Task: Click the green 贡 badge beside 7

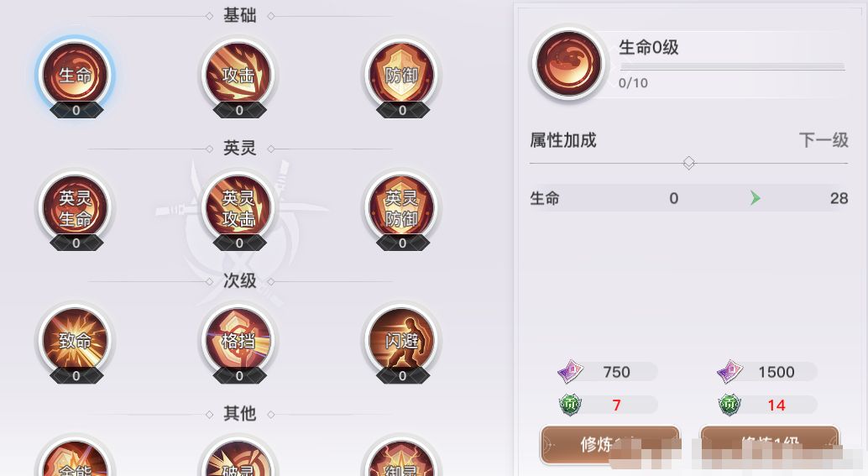Action: tap(570, 405)
